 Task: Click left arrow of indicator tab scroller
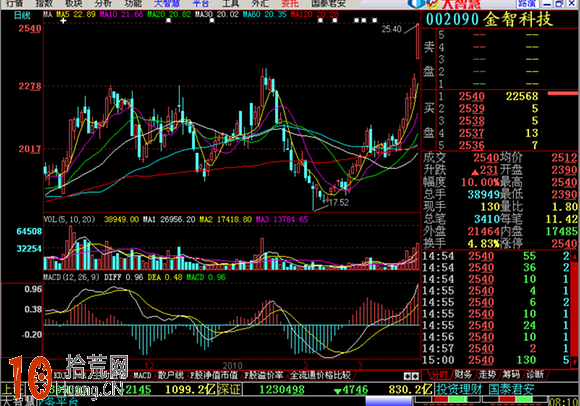click(x=407, y=376)
